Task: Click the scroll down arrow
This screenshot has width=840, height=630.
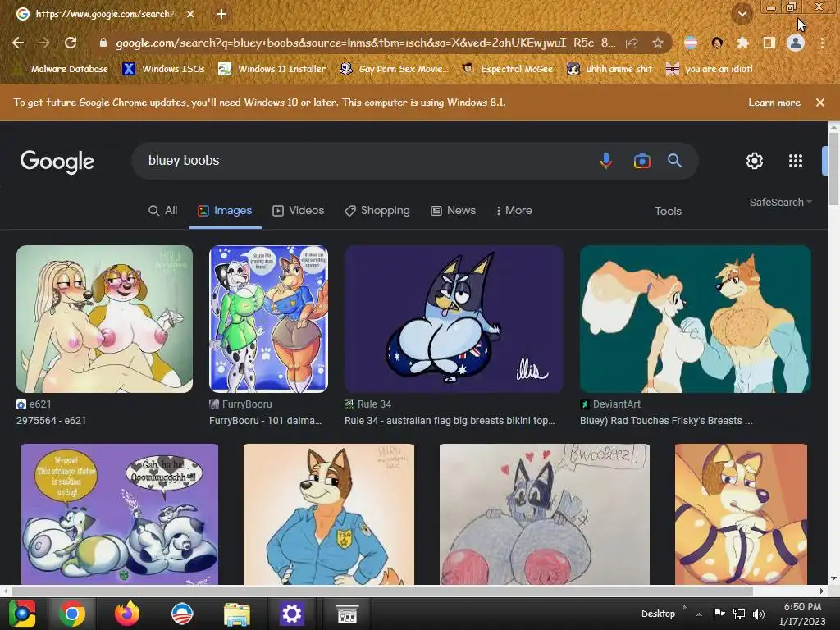Action: (833, 579)
